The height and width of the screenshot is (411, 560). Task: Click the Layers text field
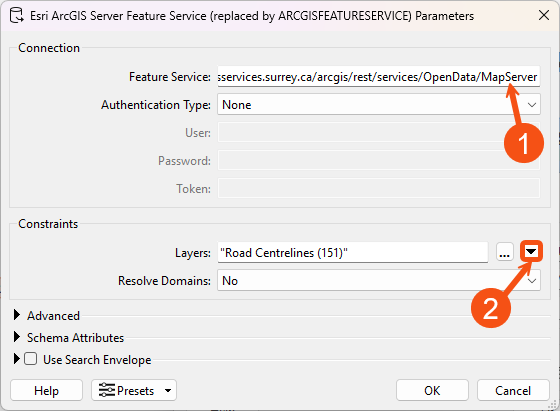pyautogui.click(x=352, y=252)
